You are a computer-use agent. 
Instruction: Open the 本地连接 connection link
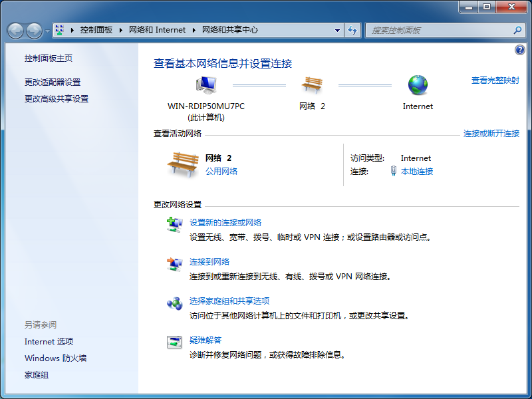coord(417,171)
